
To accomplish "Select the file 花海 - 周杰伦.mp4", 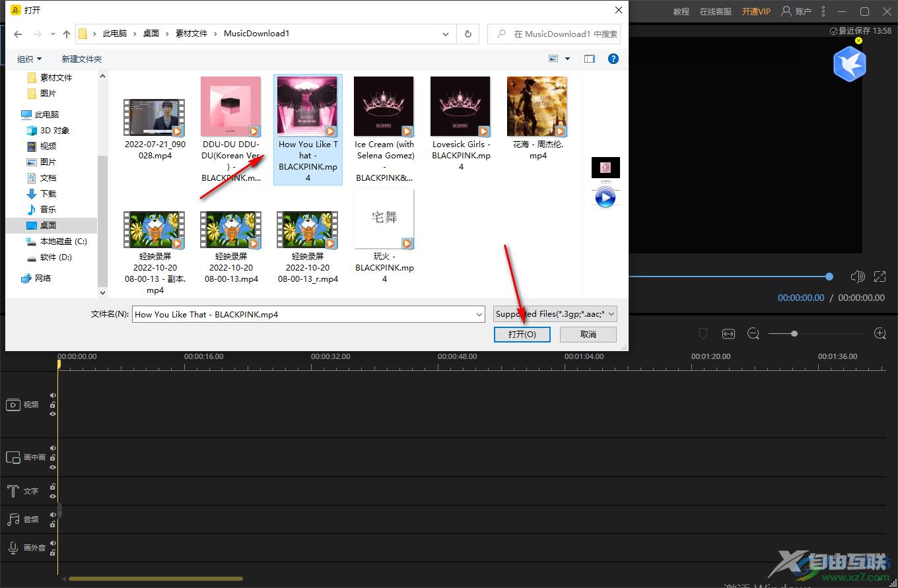I will click(537, 119).
